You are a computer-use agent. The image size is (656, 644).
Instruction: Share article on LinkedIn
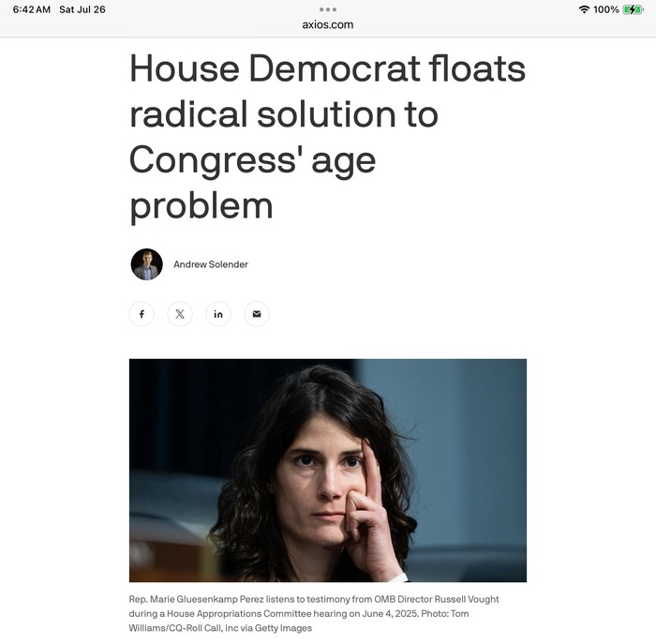[218, 314]
